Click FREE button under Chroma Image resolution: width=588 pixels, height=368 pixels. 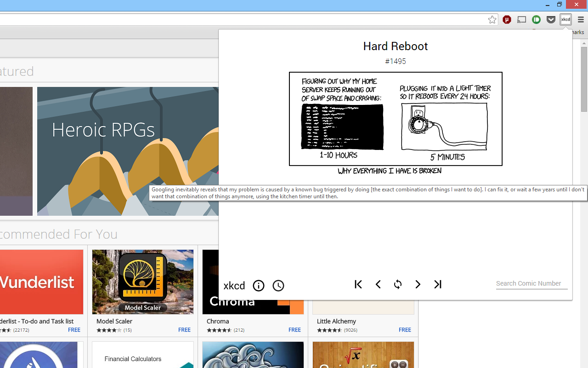tap(294, 330)
